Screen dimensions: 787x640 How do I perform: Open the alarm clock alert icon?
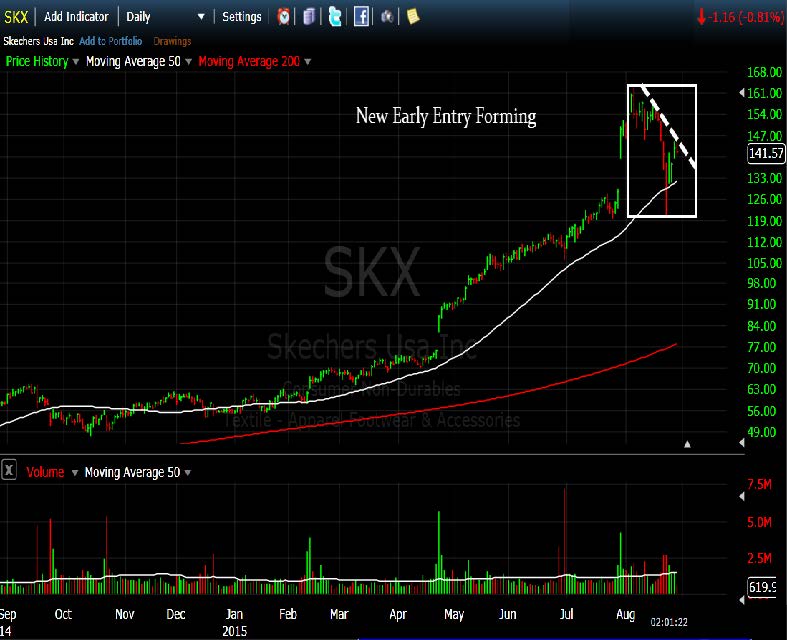284,17
